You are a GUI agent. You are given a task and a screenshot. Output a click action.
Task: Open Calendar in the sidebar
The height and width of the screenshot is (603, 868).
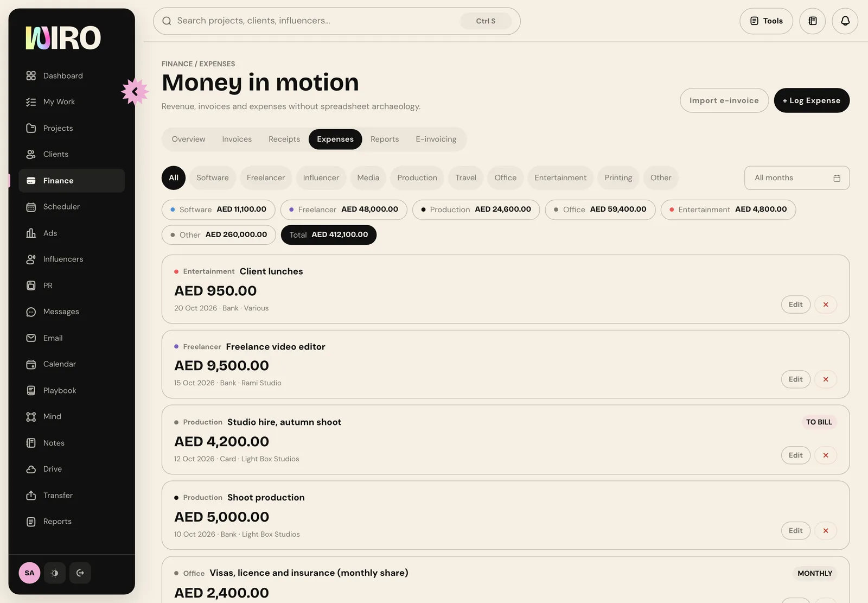coord(72,364)
